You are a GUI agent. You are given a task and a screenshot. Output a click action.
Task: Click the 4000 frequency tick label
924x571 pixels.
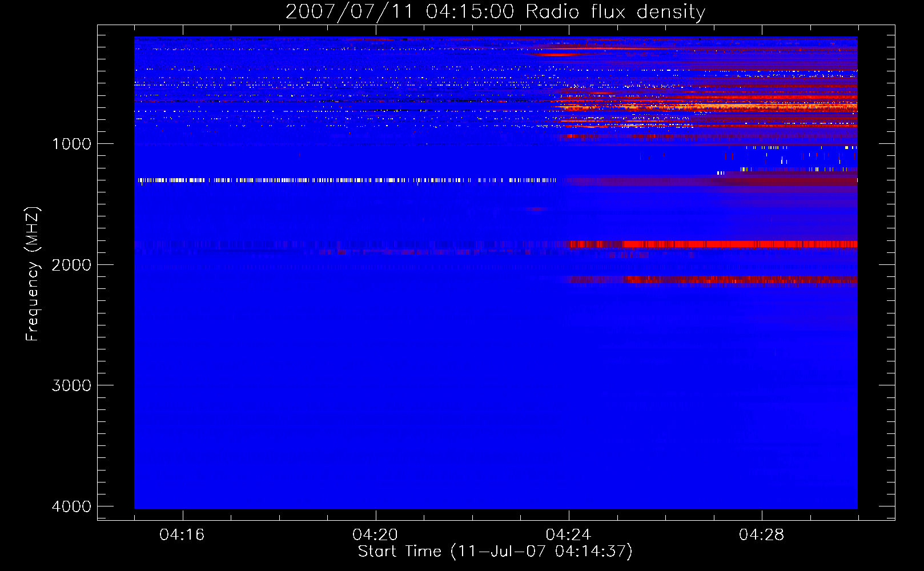71,506
